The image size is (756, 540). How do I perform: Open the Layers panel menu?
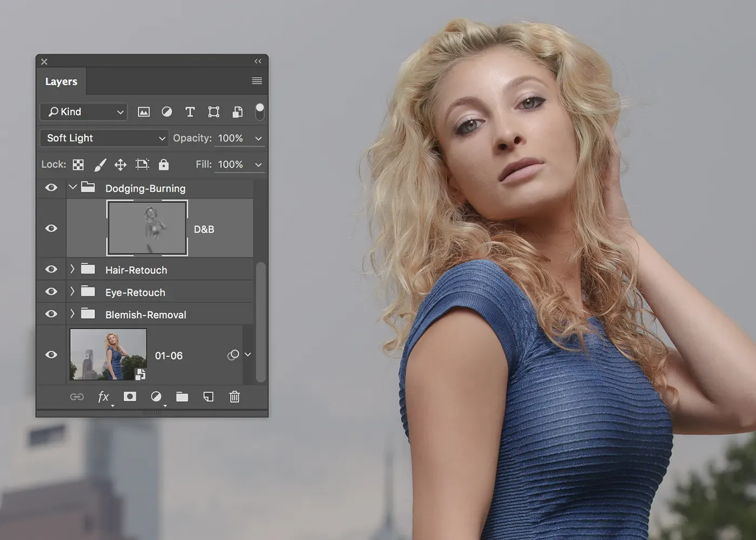pyautogui.click(x=257, y=81)
